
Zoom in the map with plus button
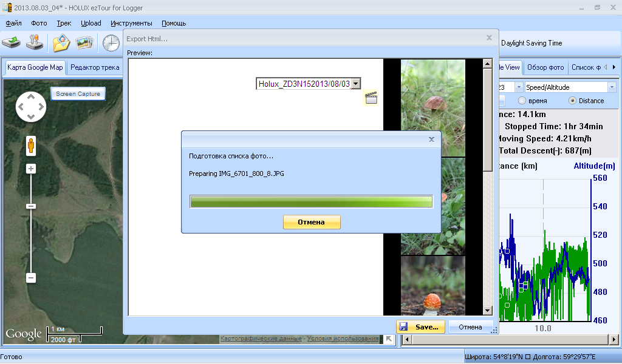point(31,169)
